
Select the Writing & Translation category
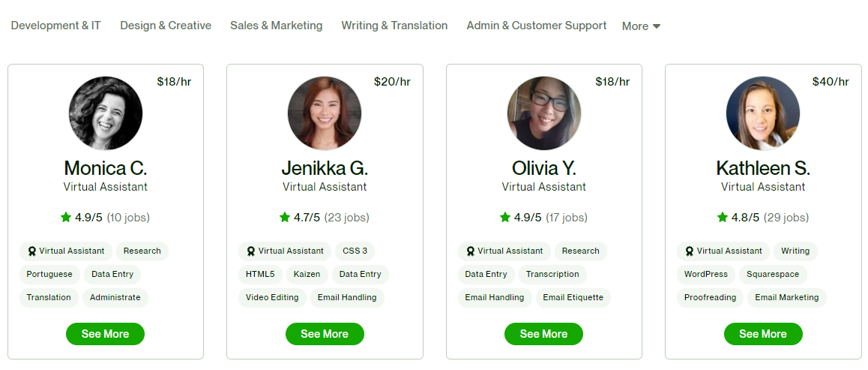tap(394, 26)
